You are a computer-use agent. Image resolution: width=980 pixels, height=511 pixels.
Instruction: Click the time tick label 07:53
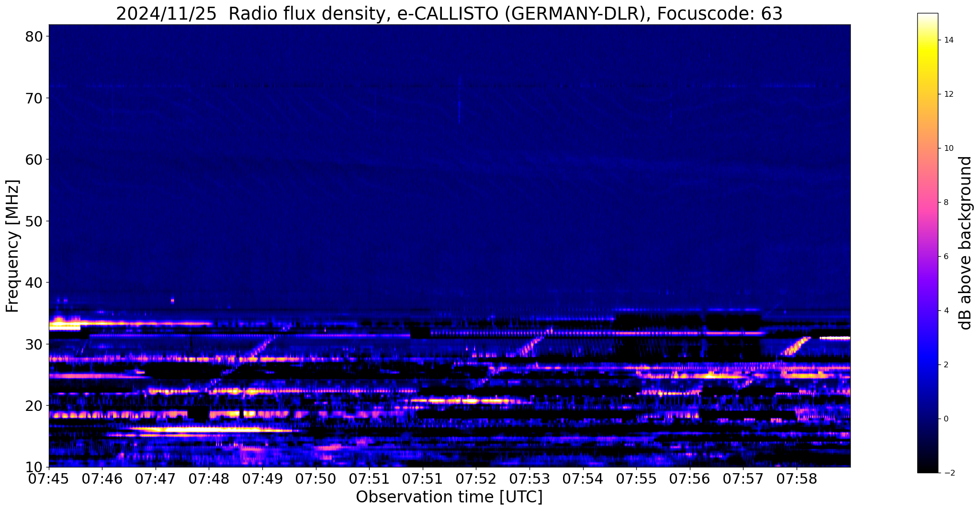(529, 479)
